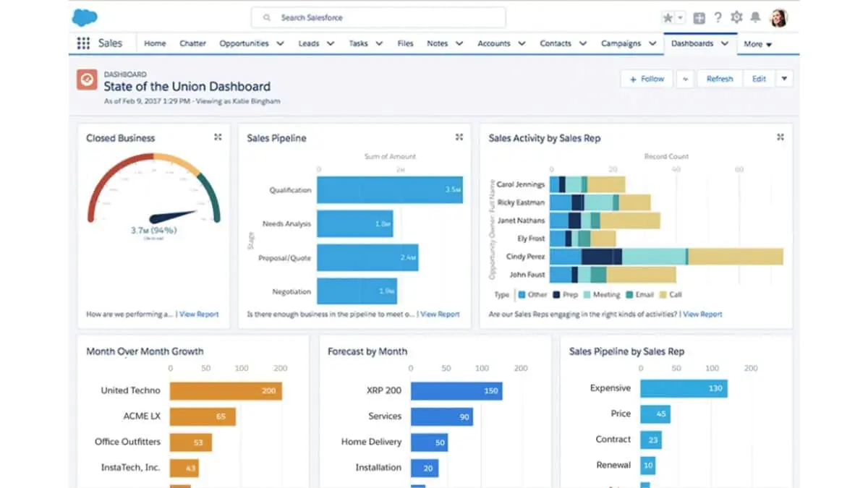Click the Home Delivery label
The width and height of the screenshot is (868, 488).
pos(371,442)
